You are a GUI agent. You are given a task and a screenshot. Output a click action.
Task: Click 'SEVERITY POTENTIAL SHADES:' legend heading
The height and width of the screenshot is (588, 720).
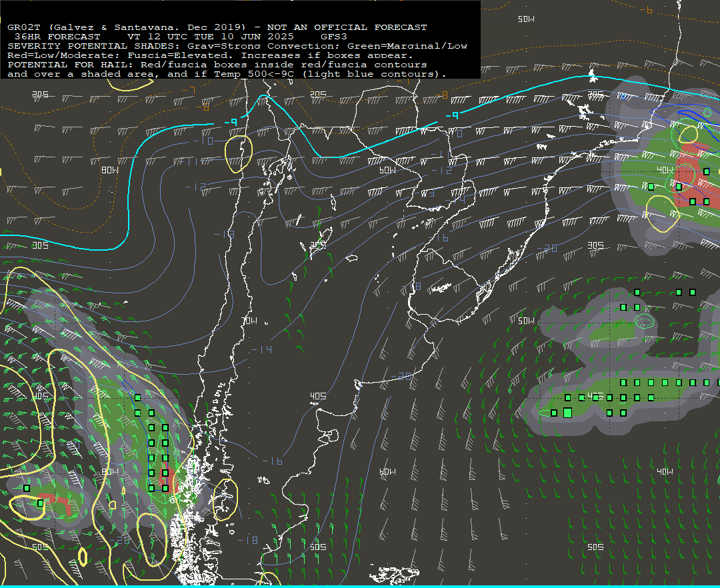(94, 46)
